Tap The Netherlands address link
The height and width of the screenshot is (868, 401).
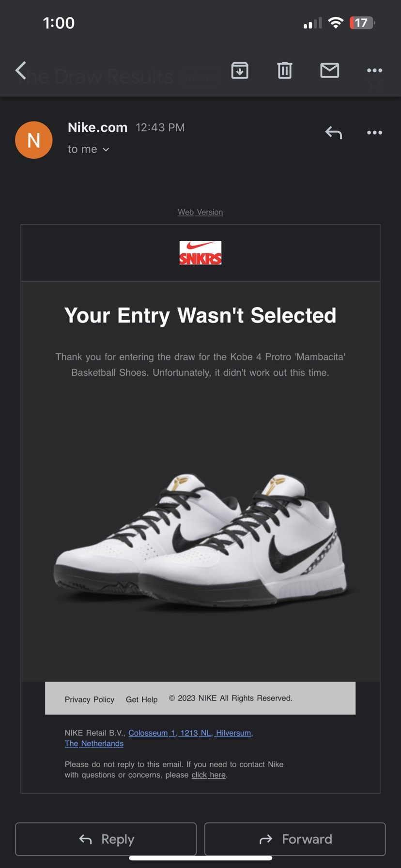tap(94, 744)
